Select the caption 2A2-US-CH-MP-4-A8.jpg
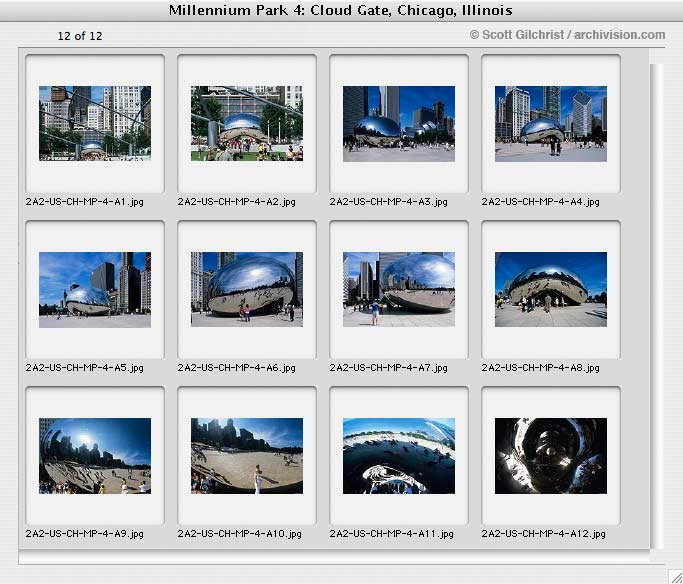The image size is (683, 584). pos(541,368)
